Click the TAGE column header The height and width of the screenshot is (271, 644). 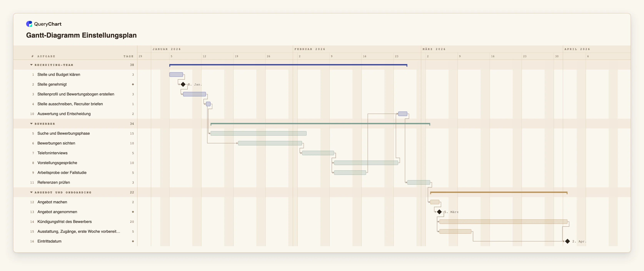click(x=128, y=56)
